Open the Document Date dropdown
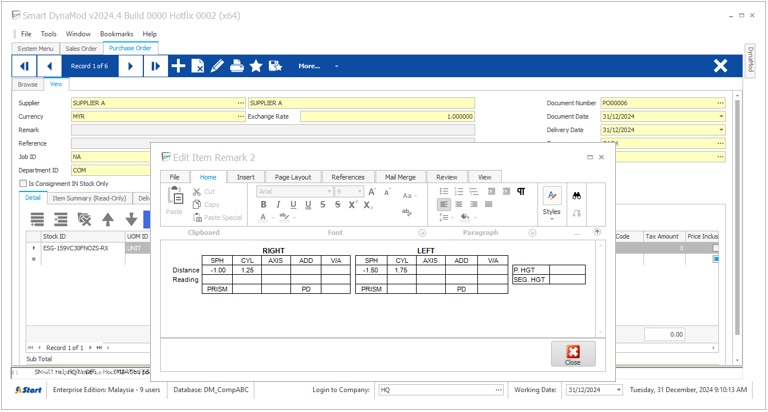Viewport: 768px width, 412px height. click(x=721, y=117)
